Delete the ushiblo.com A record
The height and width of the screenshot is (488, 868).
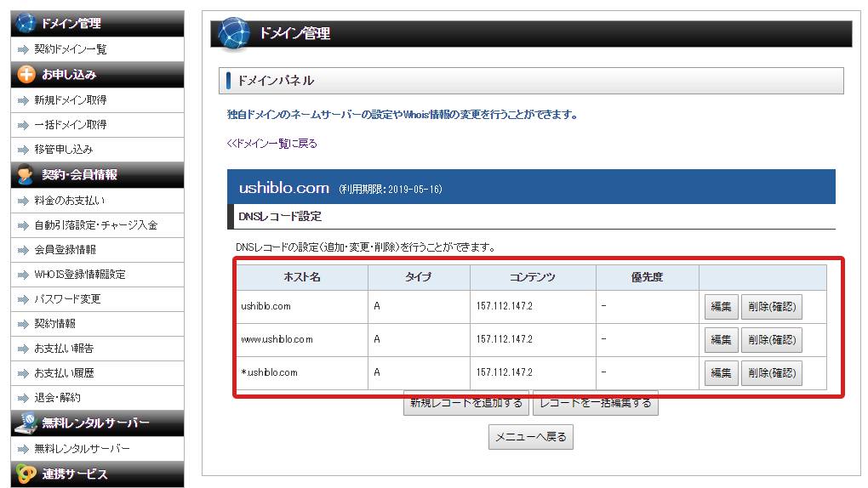coord(772,307)
